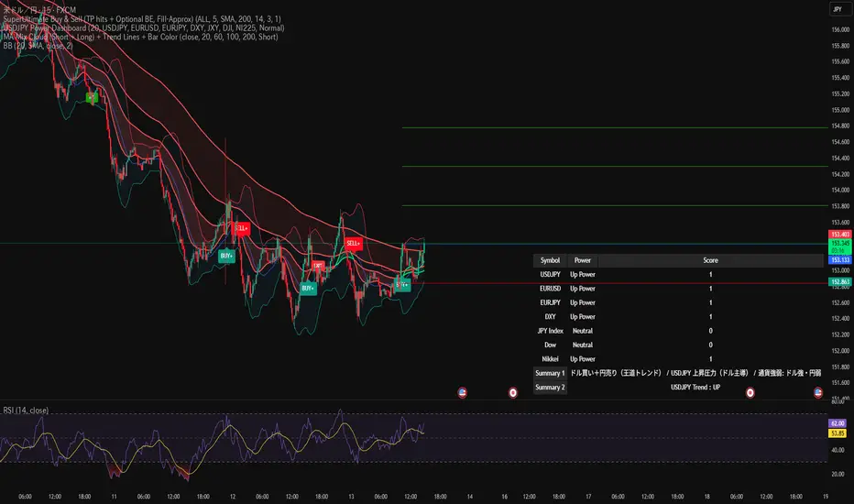
Task: Click the USDJPY Trend : UP text
Action: (695, 388)
